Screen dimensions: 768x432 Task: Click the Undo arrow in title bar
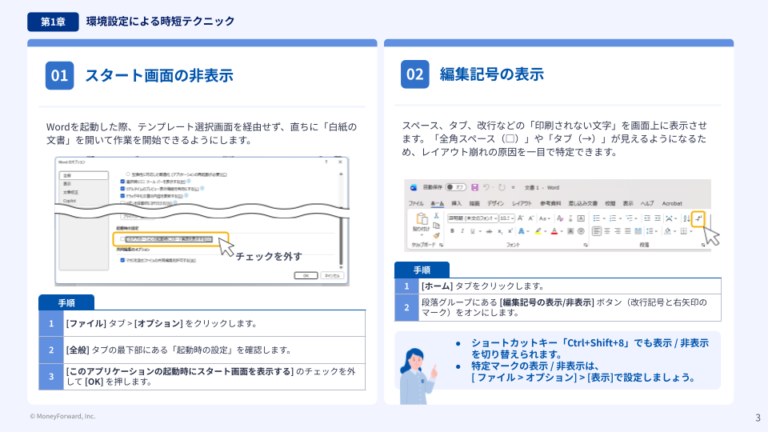point(486,187)
